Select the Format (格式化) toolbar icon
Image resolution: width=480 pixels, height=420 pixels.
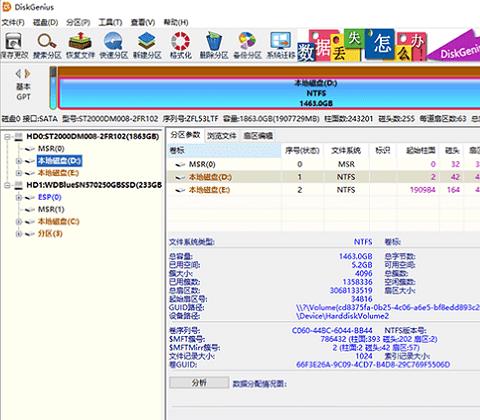[180, 46]
